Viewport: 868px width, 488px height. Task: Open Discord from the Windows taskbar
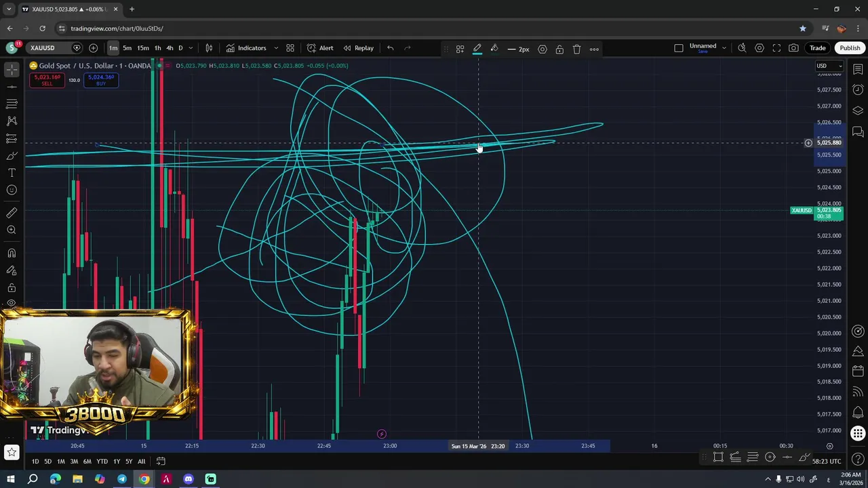(x=189, y=479)
